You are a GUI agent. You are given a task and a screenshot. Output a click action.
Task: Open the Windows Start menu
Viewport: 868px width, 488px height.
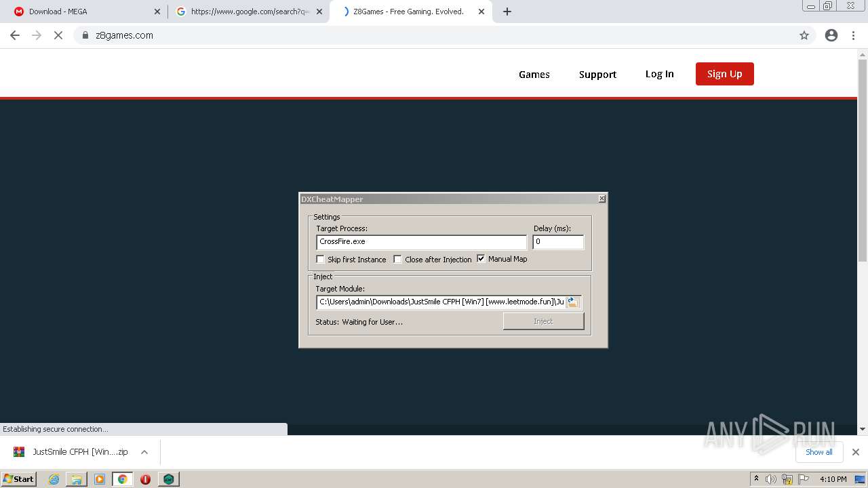[x=19, y=479]
